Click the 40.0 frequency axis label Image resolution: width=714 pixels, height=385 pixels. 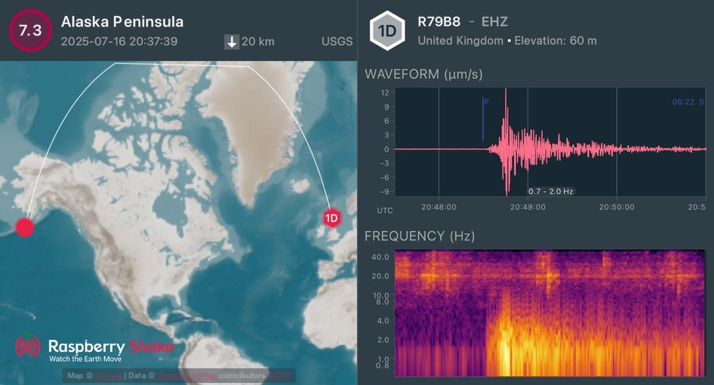[380, 257]
